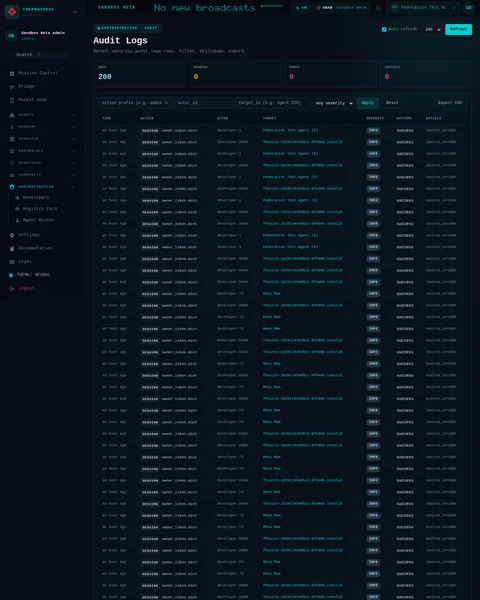The height and width of the screenshot is (600, 480).
Task: Click the red diamond protocol logo
Action: 12,12
